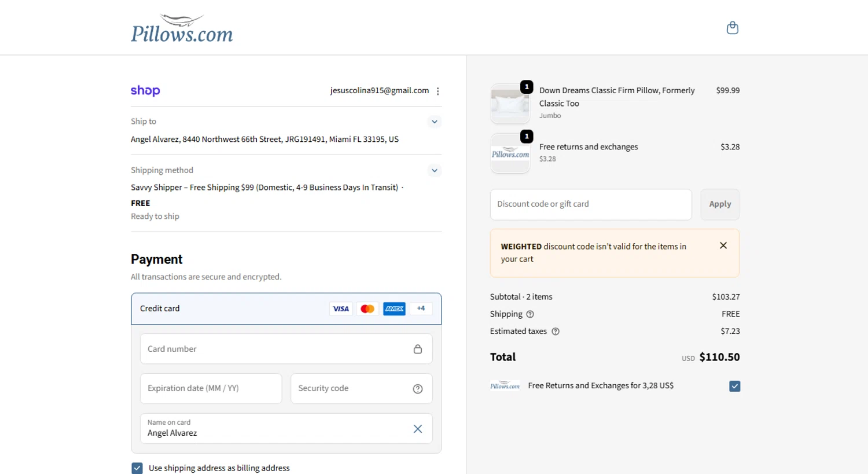Open Free returns item thumbnail
Screen dimensions: 868x474
pos(510,154)
